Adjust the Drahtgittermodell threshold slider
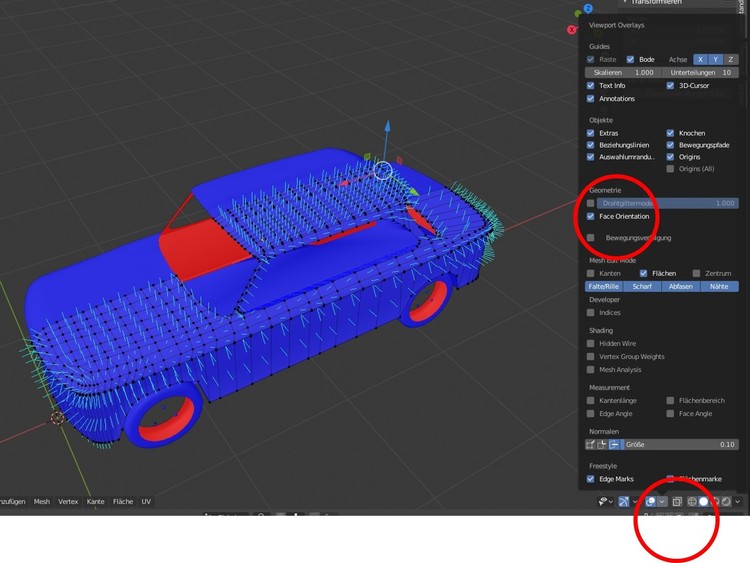The width and height of the screenshot is (750, 563). (x=668, y=203)
